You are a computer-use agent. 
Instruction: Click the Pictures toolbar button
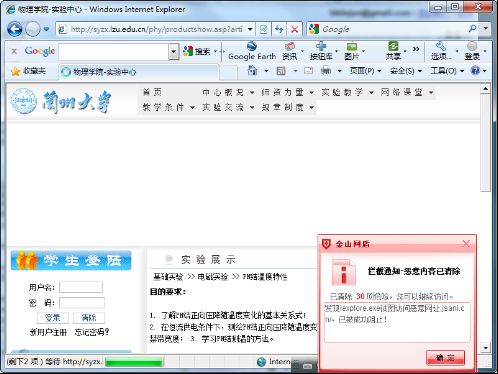pyautogui.click(x=352, y=51)
